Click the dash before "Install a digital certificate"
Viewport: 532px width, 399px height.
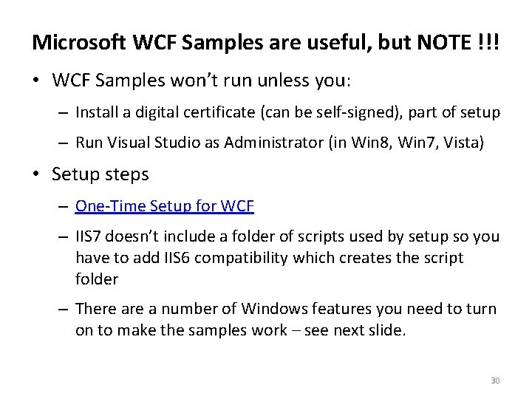point(64,113)
